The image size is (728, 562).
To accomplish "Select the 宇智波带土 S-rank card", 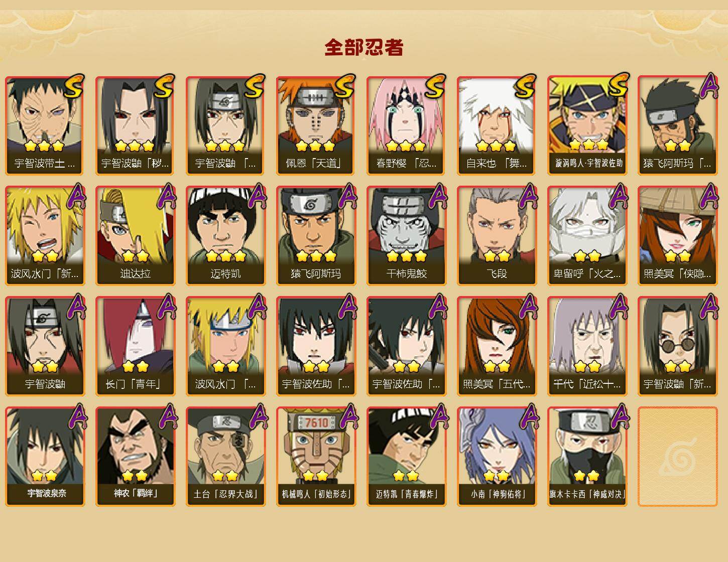I will click(45, 125).
